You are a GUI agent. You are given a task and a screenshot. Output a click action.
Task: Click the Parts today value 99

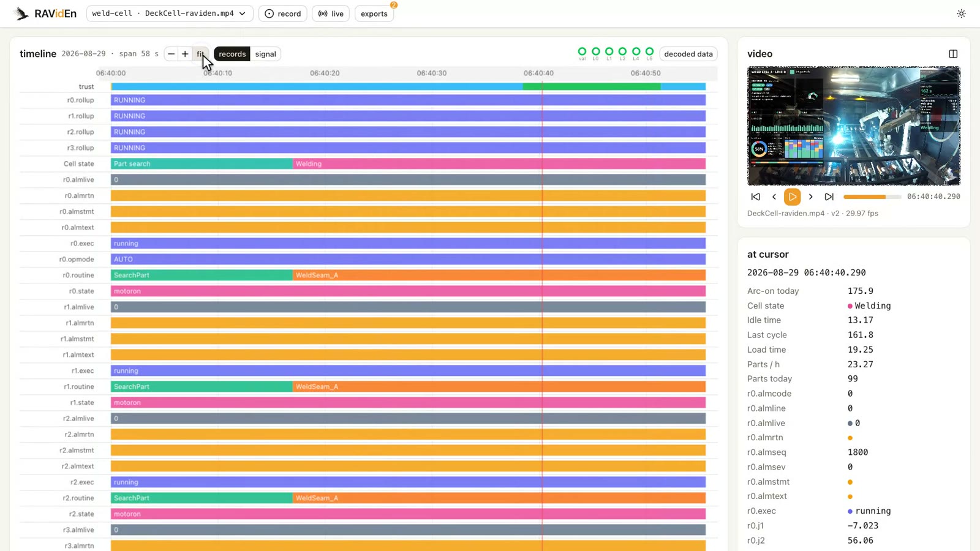(x=853, y=378)
